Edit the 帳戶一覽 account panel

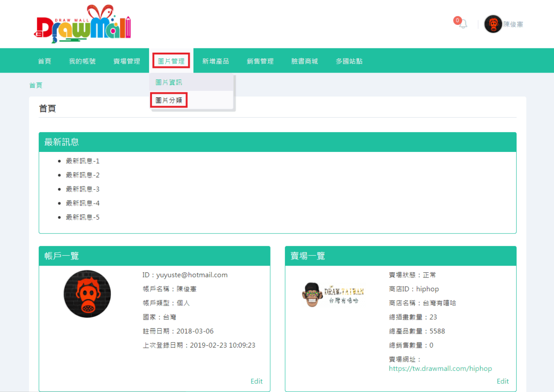(257, 381)
